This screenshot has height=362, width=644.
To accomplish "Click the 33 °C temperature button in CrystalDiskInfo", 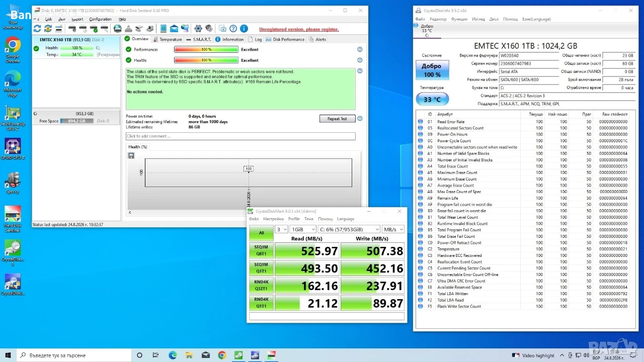I will point(432,100).
